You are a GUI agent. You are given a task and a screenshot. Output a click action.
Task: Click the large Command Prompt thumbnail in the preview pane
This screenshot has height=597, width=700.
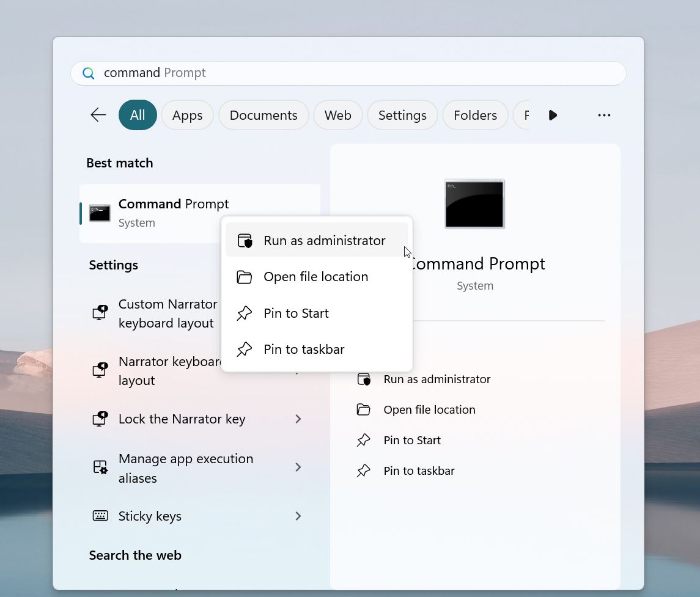click(474, 204)
